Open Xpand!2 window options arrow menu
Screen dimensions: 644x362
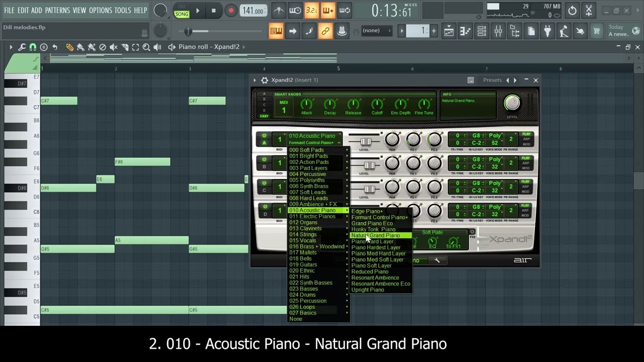[x=255, y=80]
